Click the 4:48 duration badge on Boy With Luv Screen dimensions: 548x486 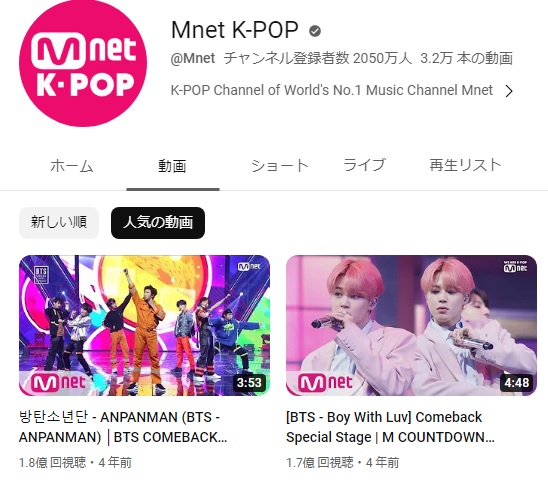516,383
